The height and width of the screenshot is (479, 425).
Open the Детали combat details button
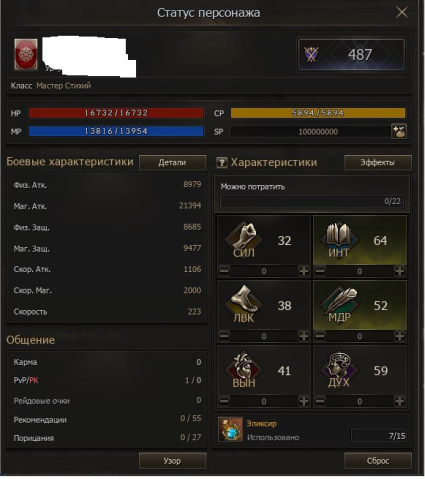pos(172,162)
